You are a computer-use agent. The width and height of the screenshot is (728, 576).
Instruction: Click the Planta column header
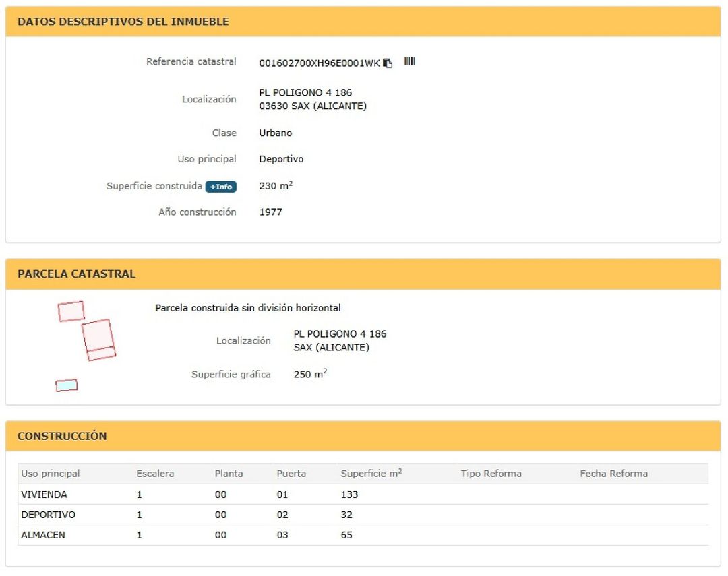(229, 474)
